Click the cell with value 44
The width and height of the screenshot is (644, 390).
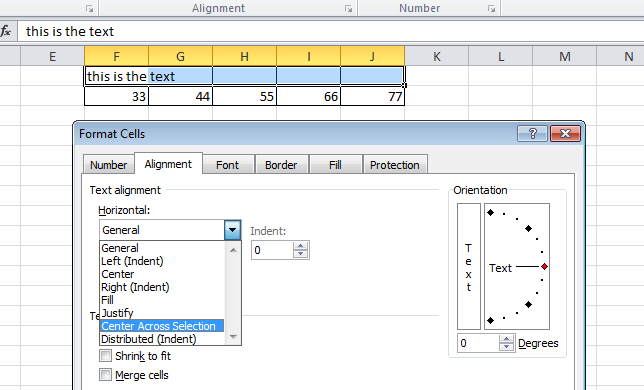tap(180, 96)
